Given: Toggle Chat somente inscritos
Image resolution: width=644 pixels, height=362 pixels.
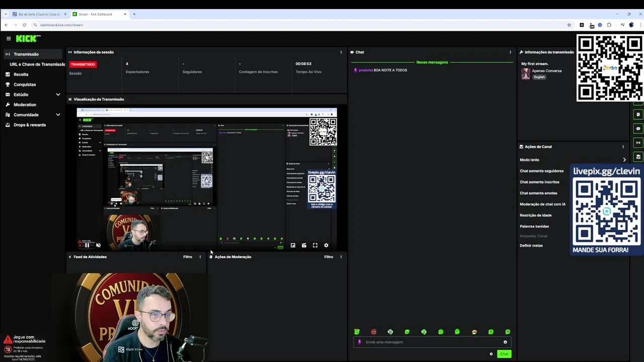Looking at the screenshot, I should 539,182.
